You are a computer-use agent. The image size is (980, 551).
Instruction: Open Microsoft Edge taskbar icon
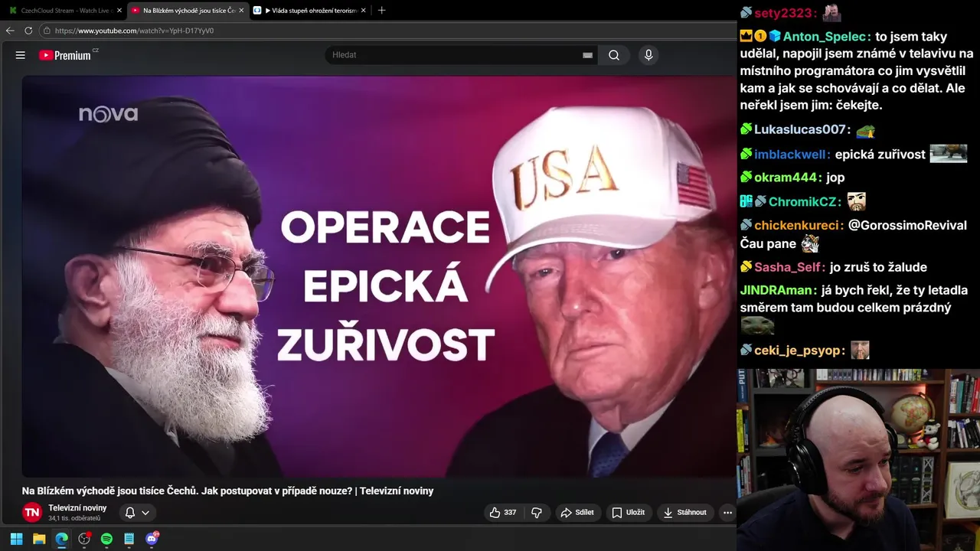pos(61,539)
